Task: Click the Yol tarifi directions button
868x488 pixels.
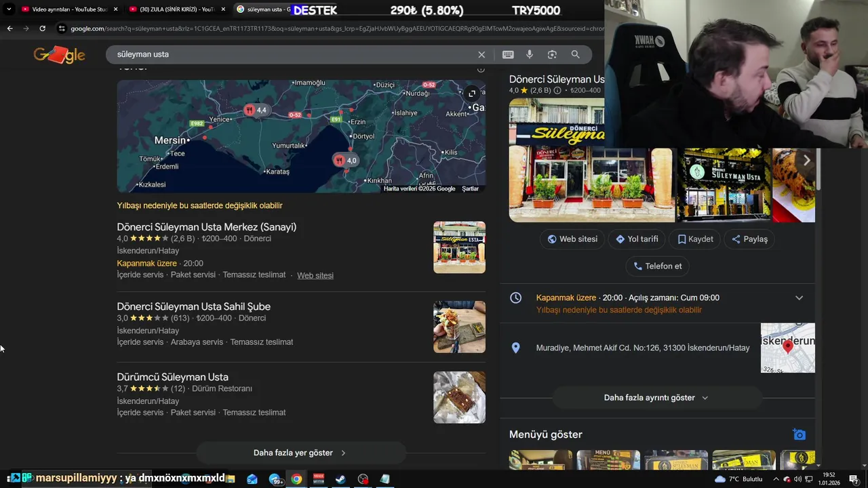Action: tap(637, 239)
